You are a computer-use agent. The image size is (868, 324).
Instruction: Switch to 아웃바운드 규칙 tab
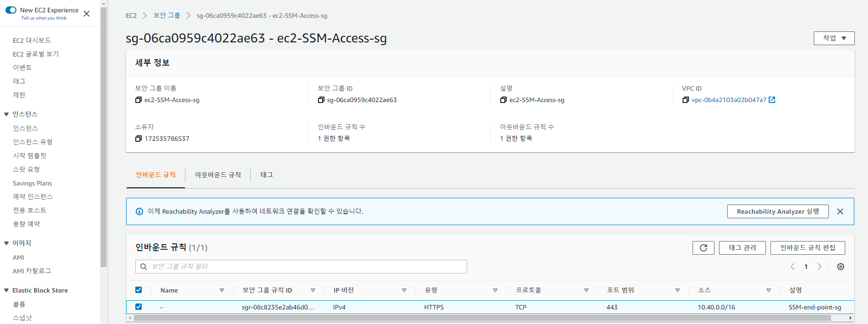click(x=218, y=175)
